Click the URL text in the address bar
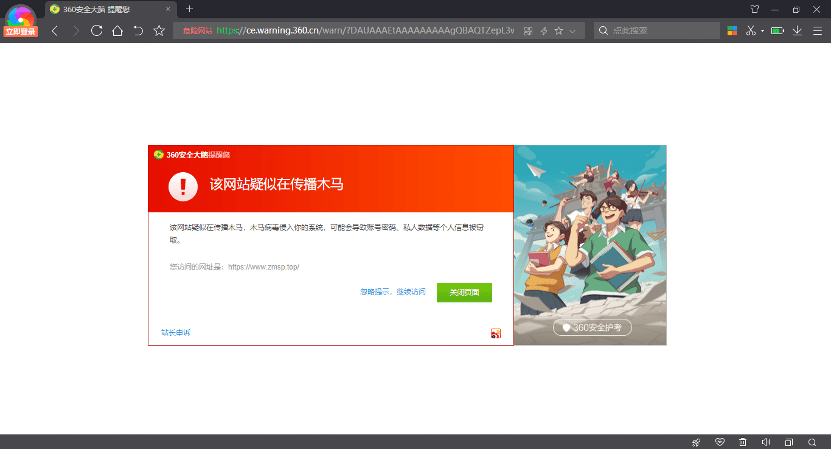Screen dimensions: 832x450 365,31
